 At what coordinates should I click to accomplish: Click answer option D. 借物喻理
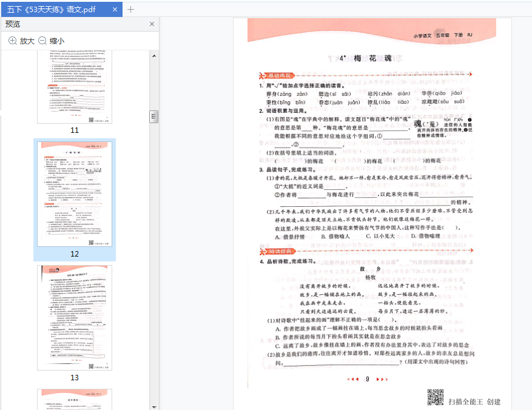pyautogui.click(x=425, y=236)
